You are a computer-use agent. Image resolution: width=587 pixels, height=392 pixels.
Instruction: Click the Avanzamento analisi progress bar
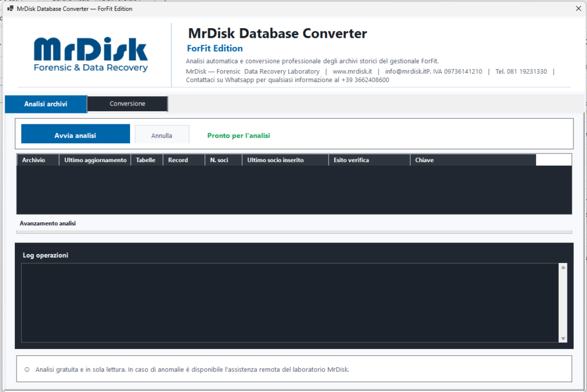294,232
